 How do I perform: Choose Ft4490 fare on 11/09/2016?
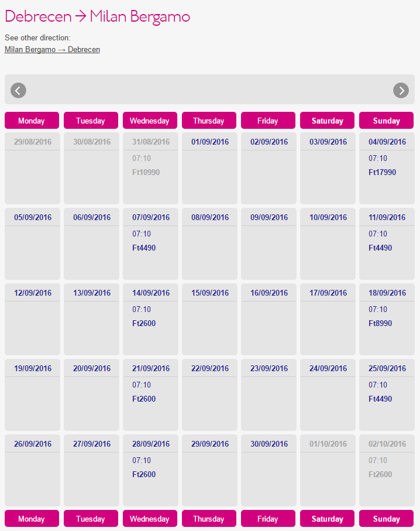coord(380,248)
